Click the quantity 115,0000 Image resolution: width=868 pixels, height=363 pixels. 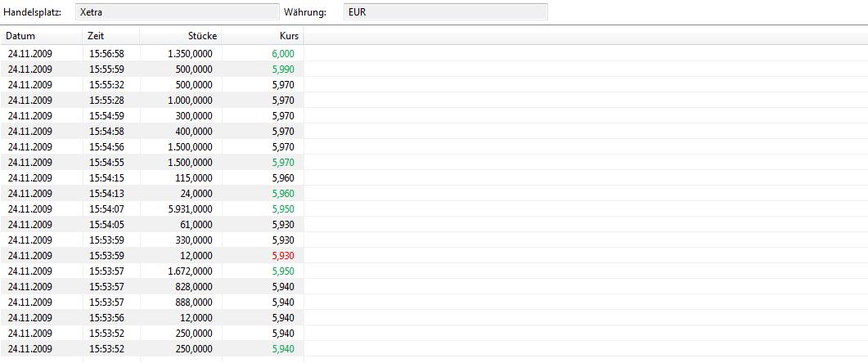coord(194,177)
